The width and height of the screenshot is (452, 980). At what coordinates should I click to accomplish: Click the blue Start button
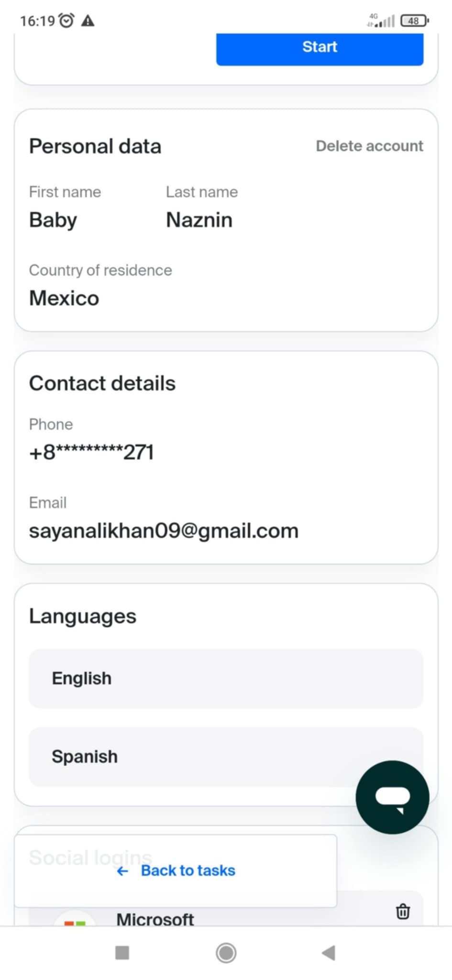320,48
